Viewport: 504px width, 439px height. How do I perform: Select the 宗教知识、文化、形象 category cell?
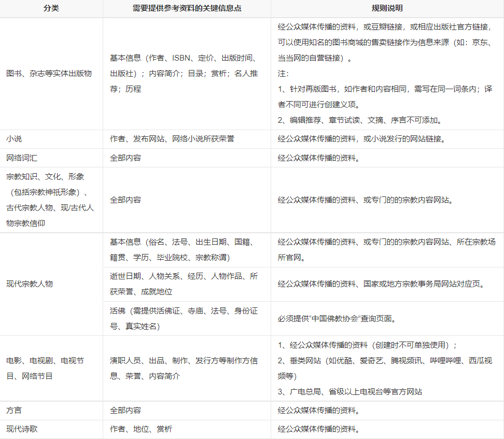pyautogui.click(x=50, y=200)
